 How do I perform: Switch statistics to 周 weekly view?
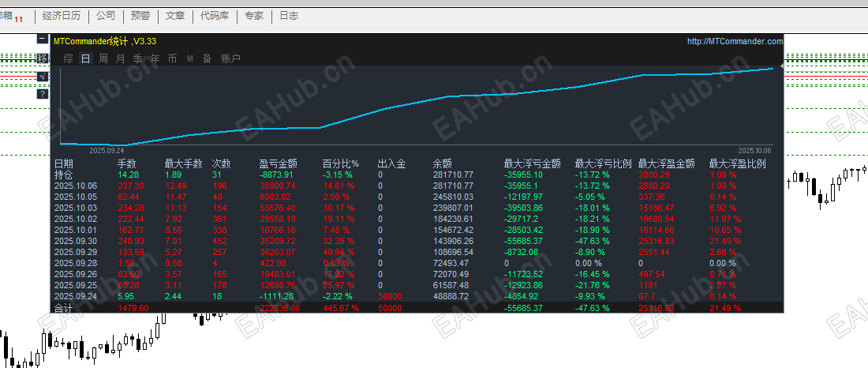103,58
